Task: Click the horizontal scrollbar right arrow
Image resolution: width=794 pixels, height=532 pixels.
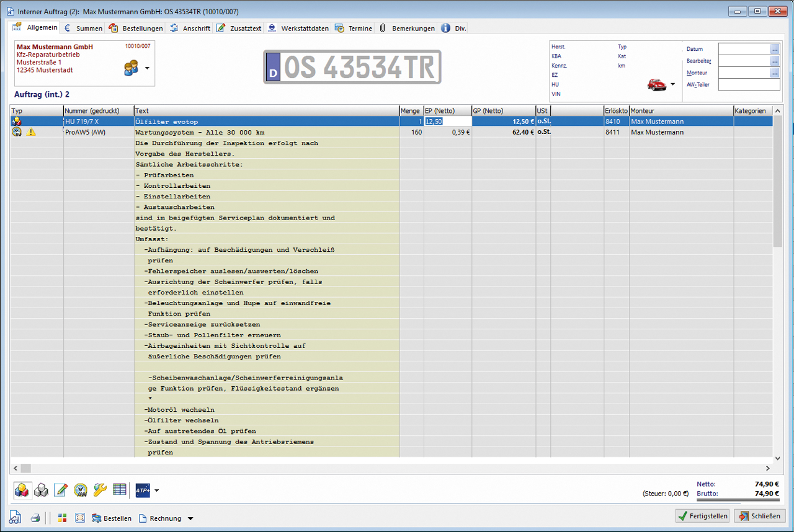Action: tap(768, 468)
